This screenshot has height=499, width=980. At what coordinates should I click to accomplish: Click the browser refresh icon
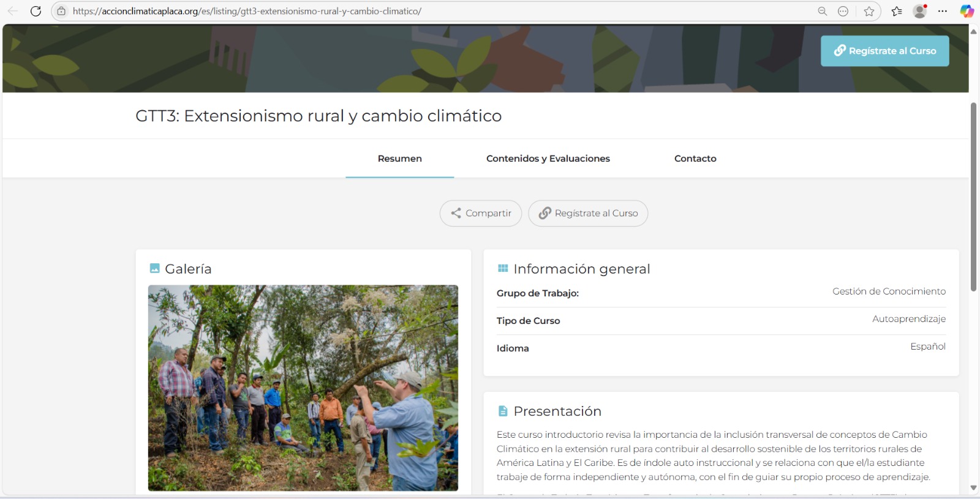[x=36, y=11]
